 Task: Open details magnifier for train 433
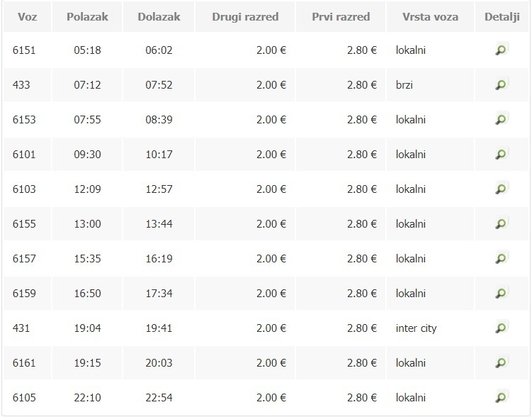tap(502, 84)
